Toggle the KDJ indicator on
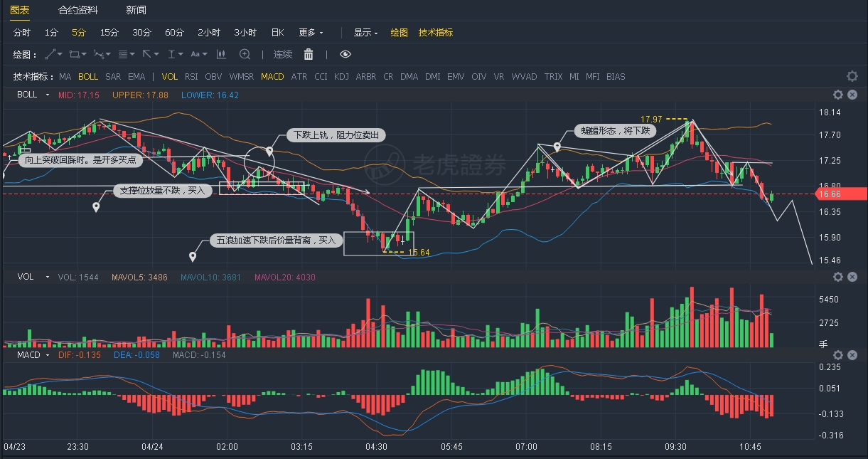The height and width of the screenshot is (459, 868). [341, 76]
